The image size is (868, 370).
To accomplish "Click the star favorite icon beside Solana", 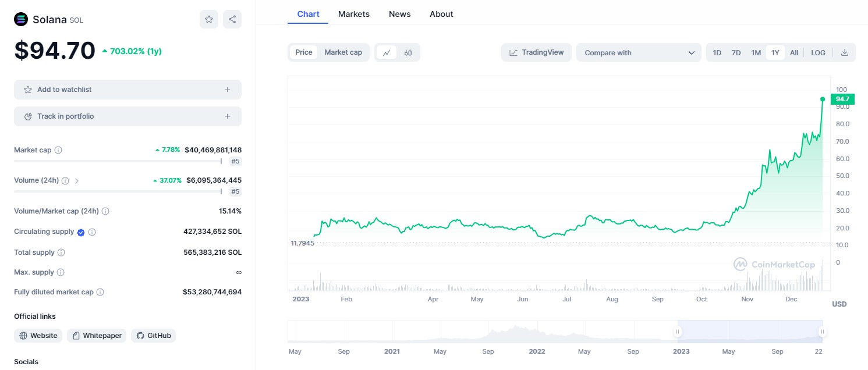I will 209,19.
